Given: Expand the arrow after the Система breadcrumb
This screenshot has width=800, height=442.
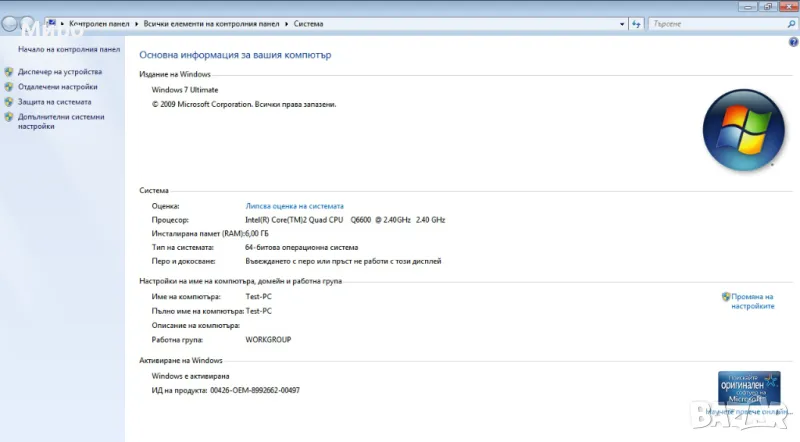Looking at the screenshot, I should pos(329,22).
